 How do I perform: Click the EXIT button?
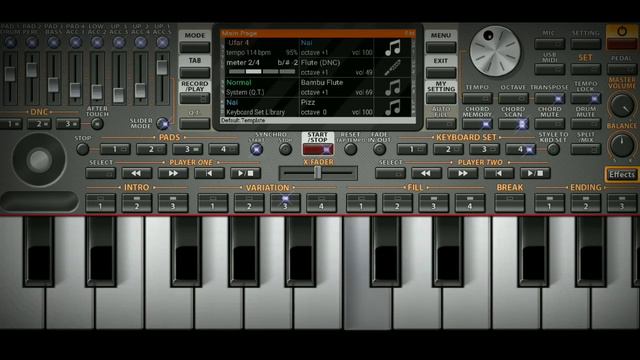click(441, 73)
